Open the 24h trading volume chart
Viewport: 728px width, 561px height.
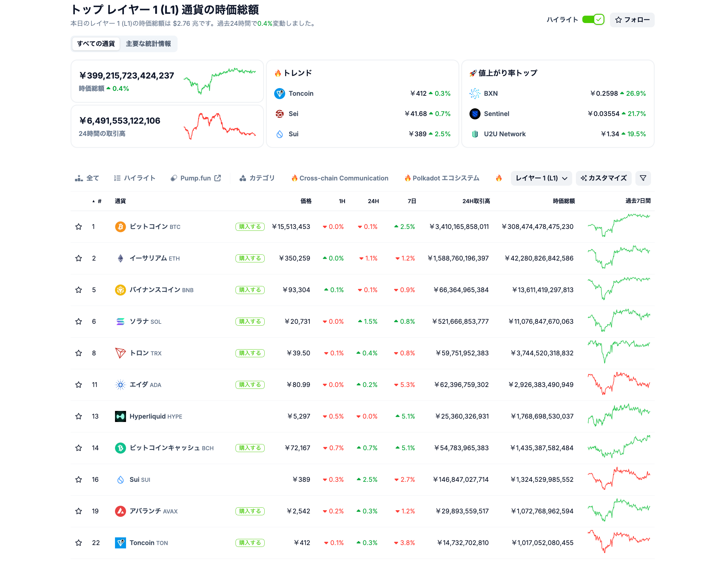220,126
